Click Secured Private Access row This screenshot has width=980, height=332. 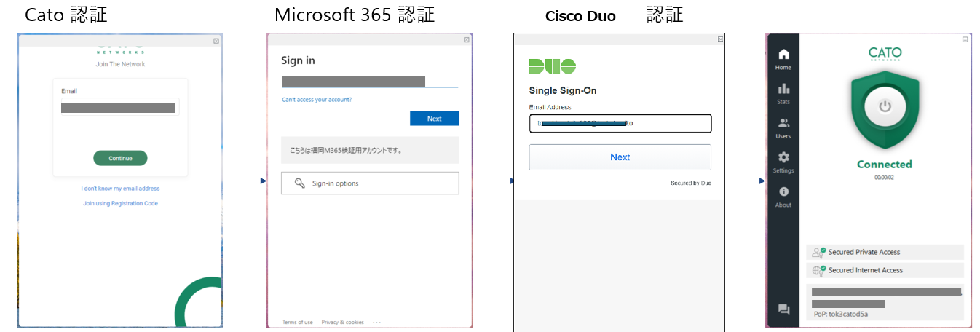(x=885, y=252)
